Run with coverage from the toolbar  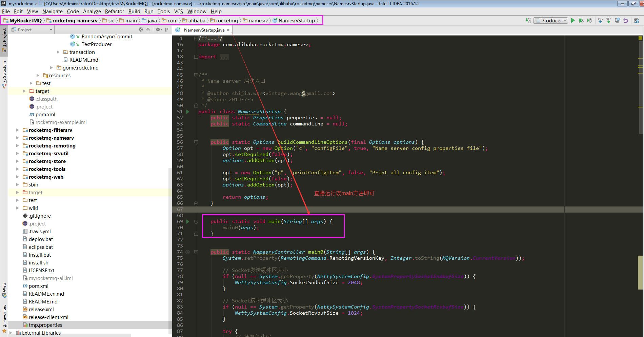click(590, 20)
